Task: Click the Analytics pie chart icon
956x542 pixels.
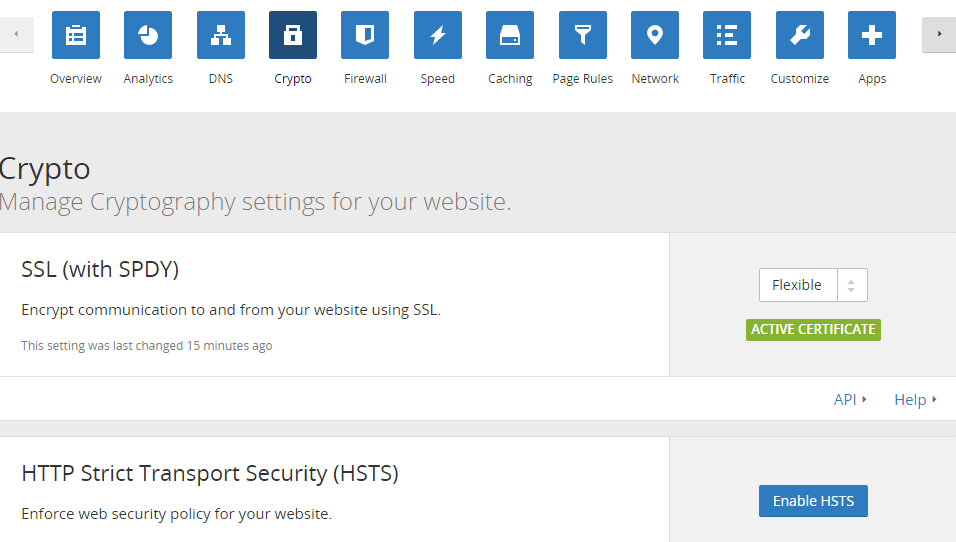Action: click(x=148, y=36)
